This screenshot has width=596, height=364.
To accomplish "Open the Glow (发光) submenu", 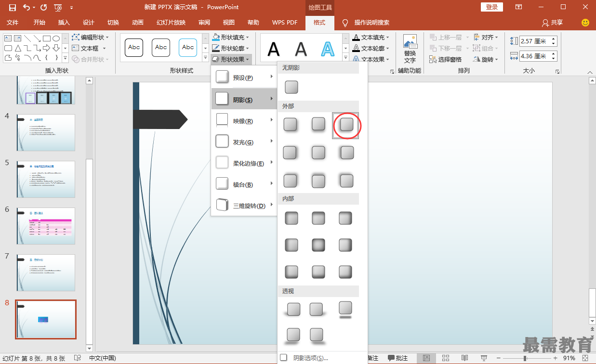I will pos(244,142).
